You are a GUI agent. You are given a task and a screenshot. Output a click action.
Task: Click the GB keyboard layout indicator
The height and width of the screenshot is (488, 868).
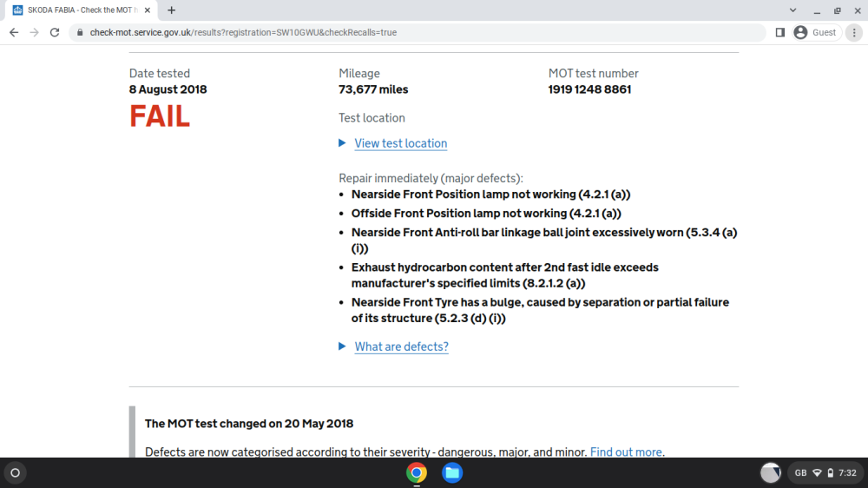(800, 473)
